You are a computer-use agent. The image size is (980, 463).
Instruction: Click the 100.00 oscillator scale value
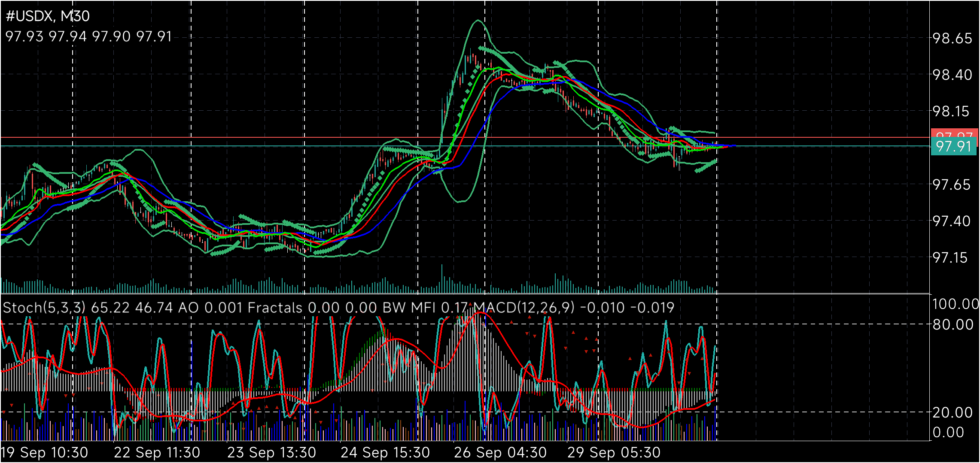click(x=956, y=304)
